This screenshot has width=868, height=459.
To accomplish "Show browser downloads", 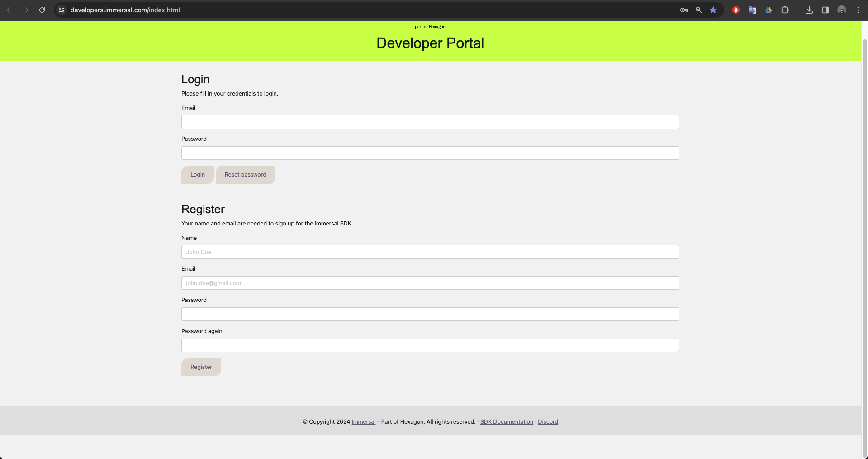I will (x=809, y=10).
